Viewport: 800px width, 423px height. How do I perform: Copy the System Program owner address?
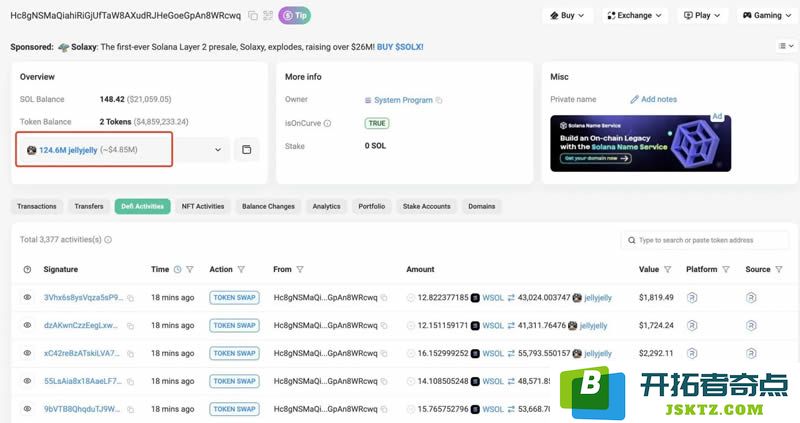[x=439, y=101]
